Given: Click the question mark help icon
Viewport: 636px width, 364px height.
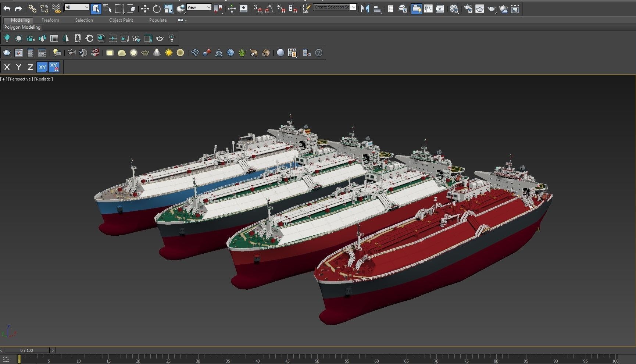Looking at the screenshot, I should [319, 53].
